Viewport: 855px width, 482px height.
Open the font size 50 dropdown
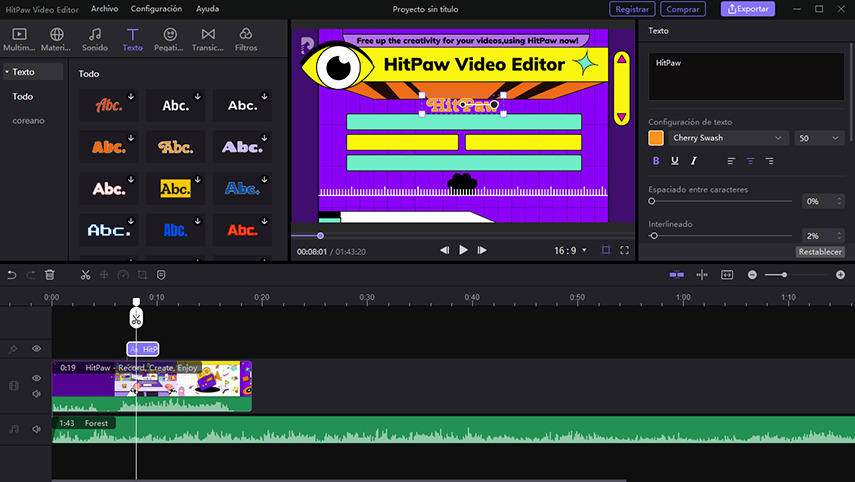819,138
